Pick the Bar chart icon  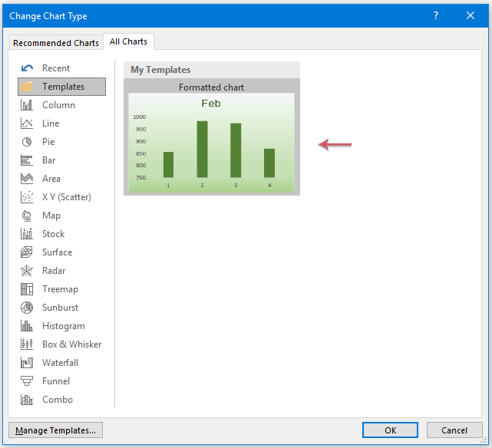(27, 160)
